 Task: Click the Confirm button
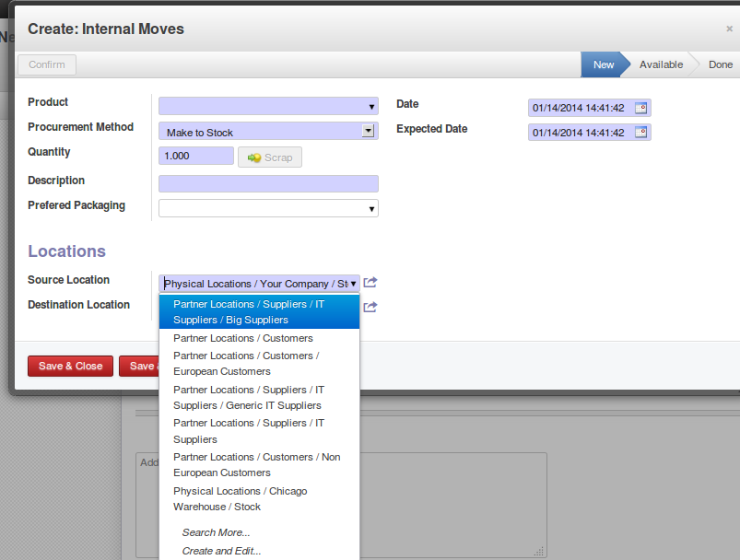pos(47,64)
